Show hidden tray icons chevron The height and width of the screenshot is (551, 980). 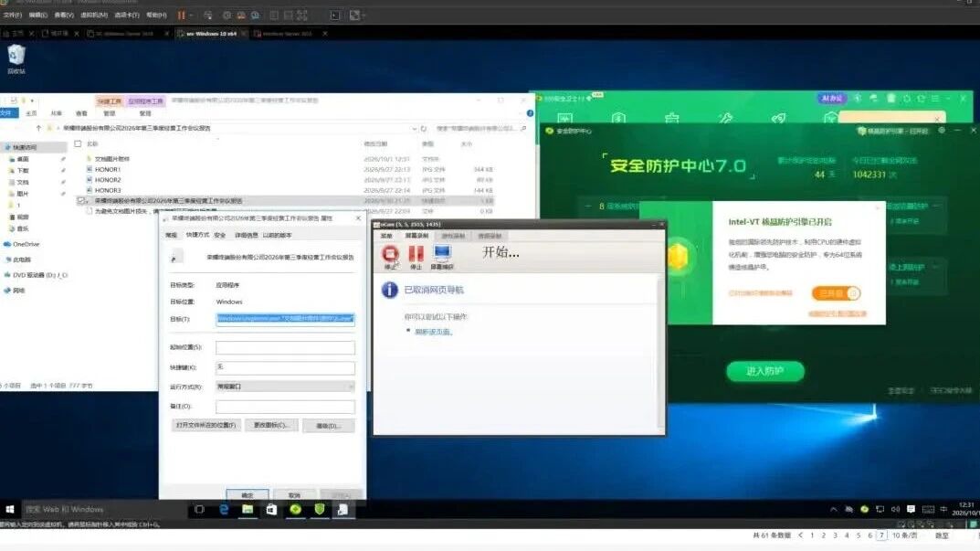click(834, 510)
